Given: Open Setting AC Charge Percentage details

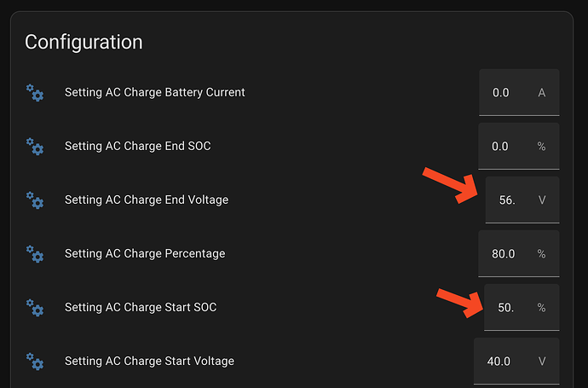Looking at the screenshot, I should pos(145,253).
